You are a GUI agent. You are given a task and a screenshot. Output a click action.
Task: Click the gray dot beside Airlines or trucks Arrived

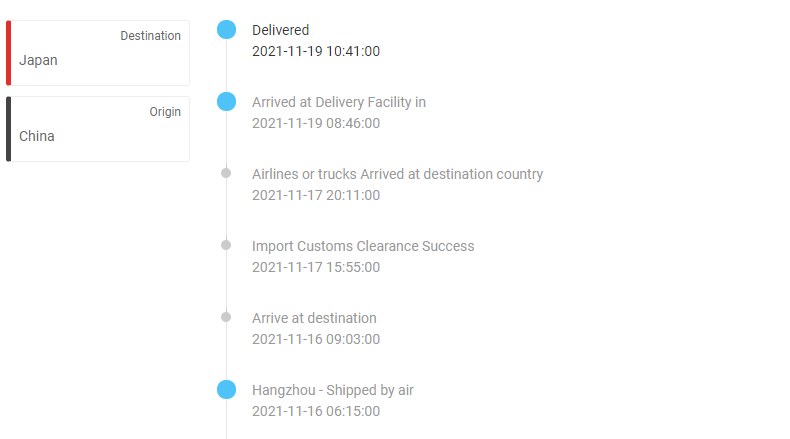tap(226, 173)
